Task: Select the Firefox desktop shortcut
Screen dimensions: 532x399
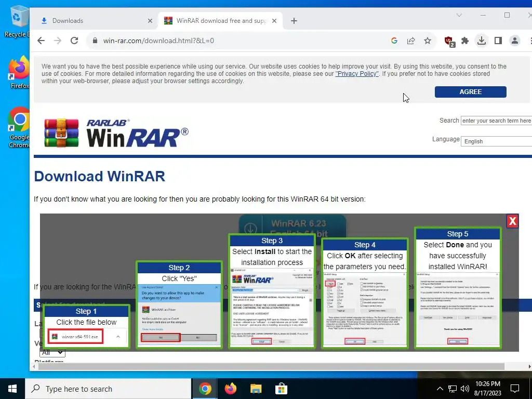Action: pyautogui.click(x=19, y=72)
